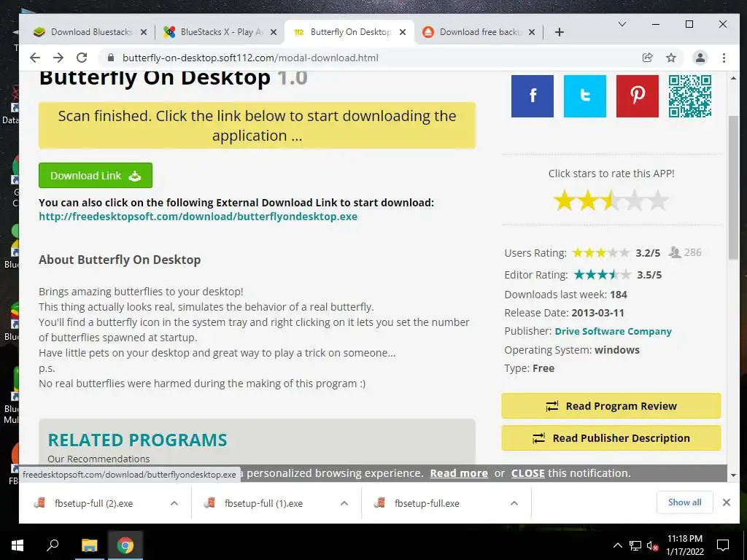Screen dimensions: 747x560
Task: Open the freedesktopsoft.com external download link
Action: coord(198,216)
